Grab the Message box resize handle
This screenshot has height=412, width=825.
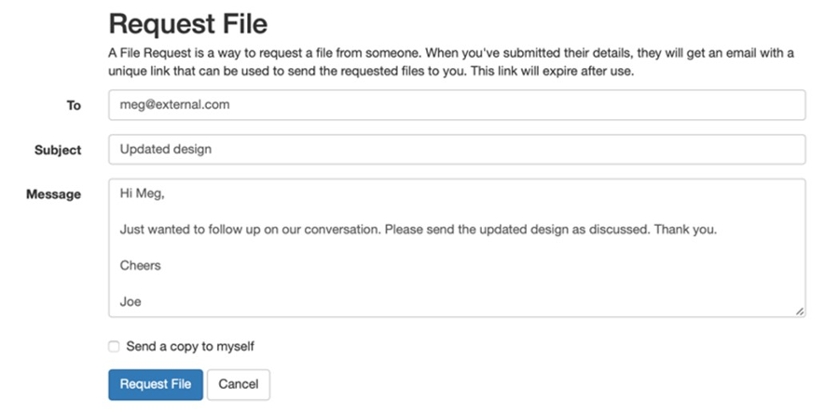799,311
